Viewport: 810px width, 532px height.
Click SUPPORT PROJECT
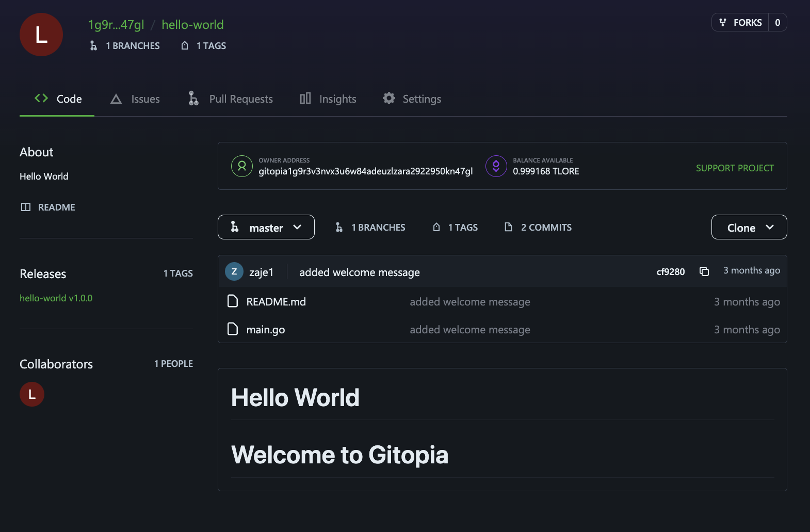(x=735, y=168)
